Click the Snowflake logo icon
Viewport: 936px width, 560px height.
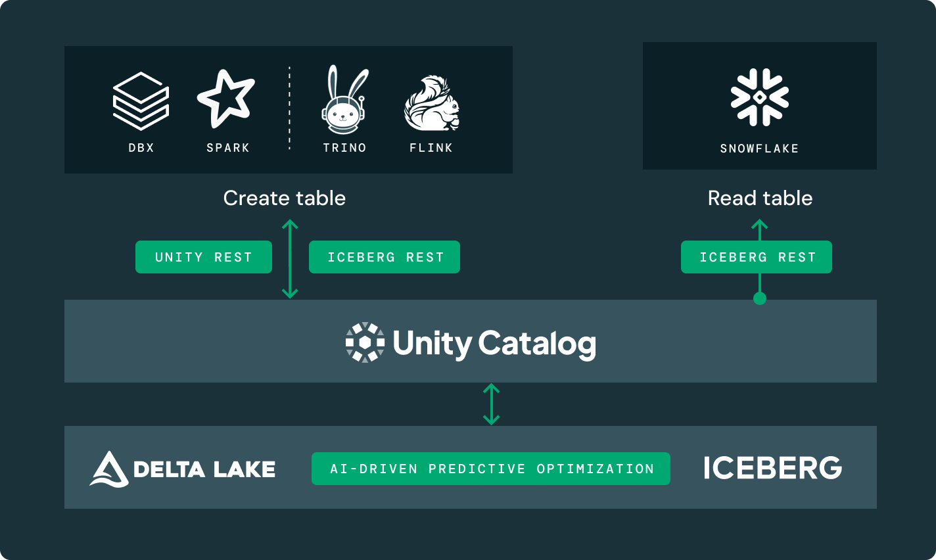click(759, 97)
